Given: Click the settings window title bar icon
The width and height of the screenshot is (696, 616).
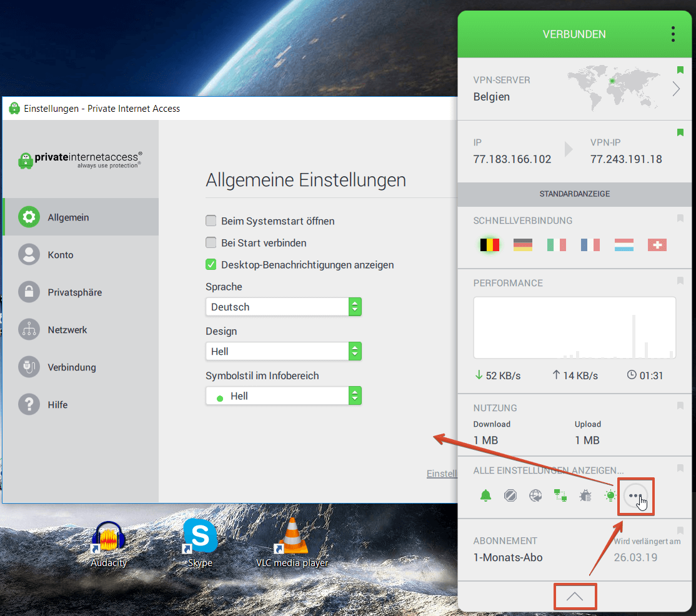Looking at the screenshot, I should click(14, 108).
